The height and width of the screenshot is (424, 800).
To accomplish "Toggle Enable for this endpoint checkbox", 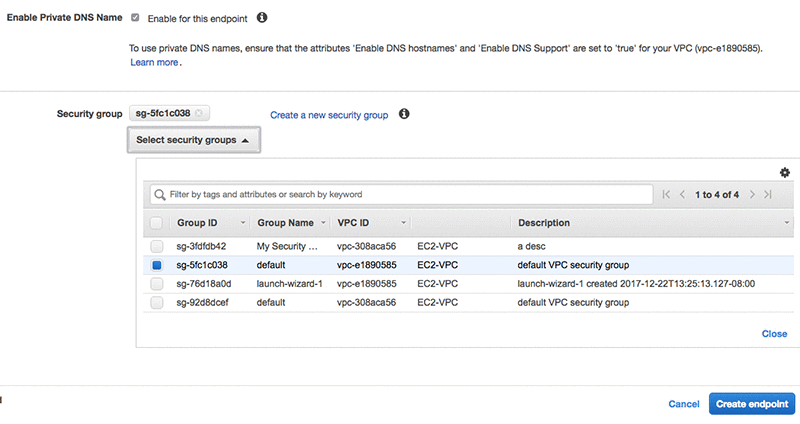I will click(x=135, y=18).
